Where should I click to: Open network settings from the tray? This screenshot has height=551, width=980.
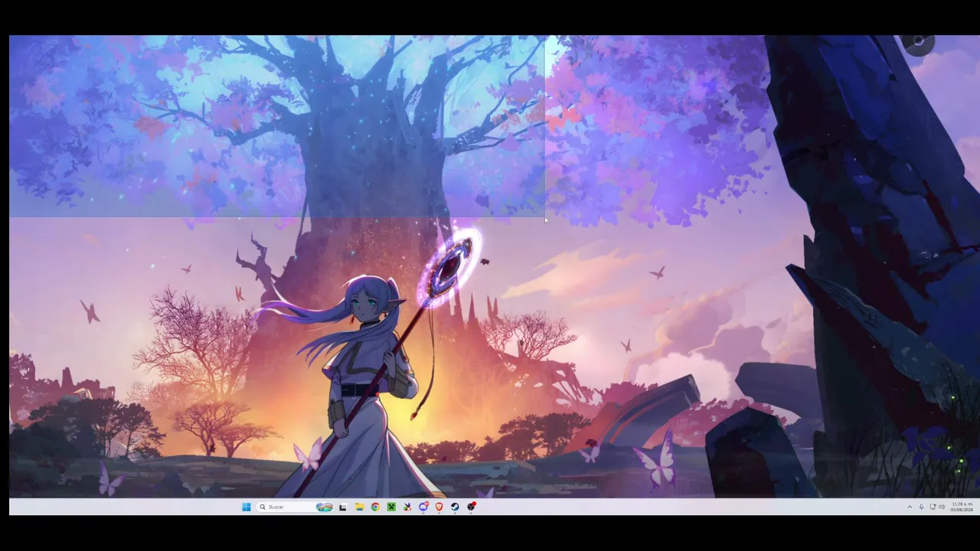tap(933, 507)
